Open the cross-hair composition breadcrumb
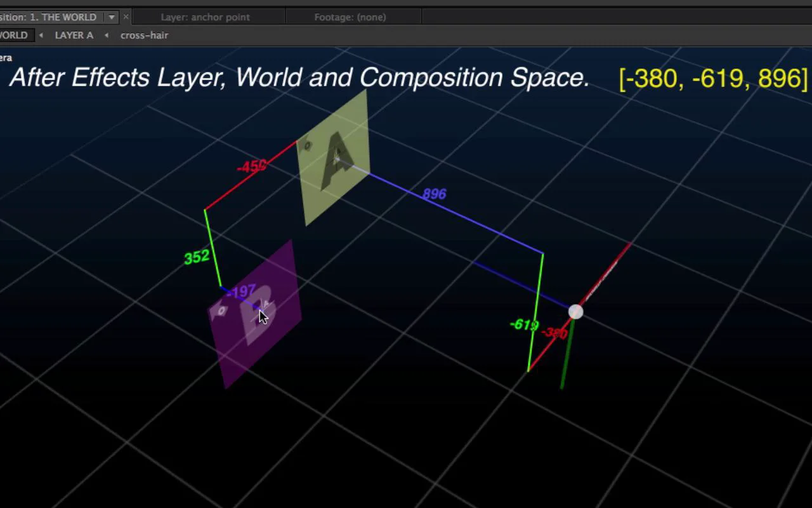812x508 pixels. tap(144, 36)
